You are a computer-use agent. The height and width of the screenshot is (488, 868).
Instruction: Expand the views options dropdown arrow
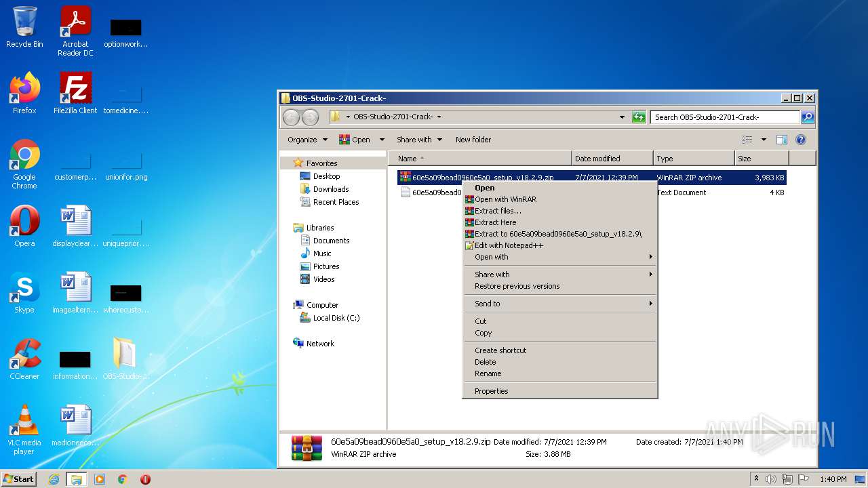tap(764, 140)
